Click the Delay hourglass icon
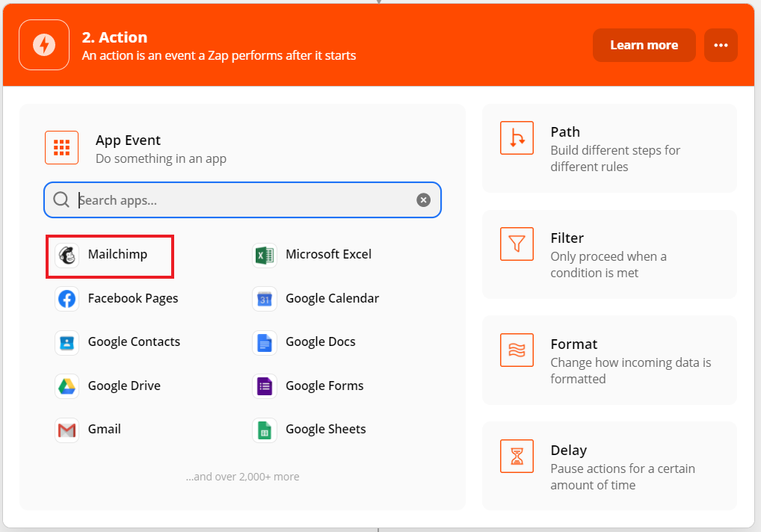Viewport: 761px width, 532px height. coord(517,457)
